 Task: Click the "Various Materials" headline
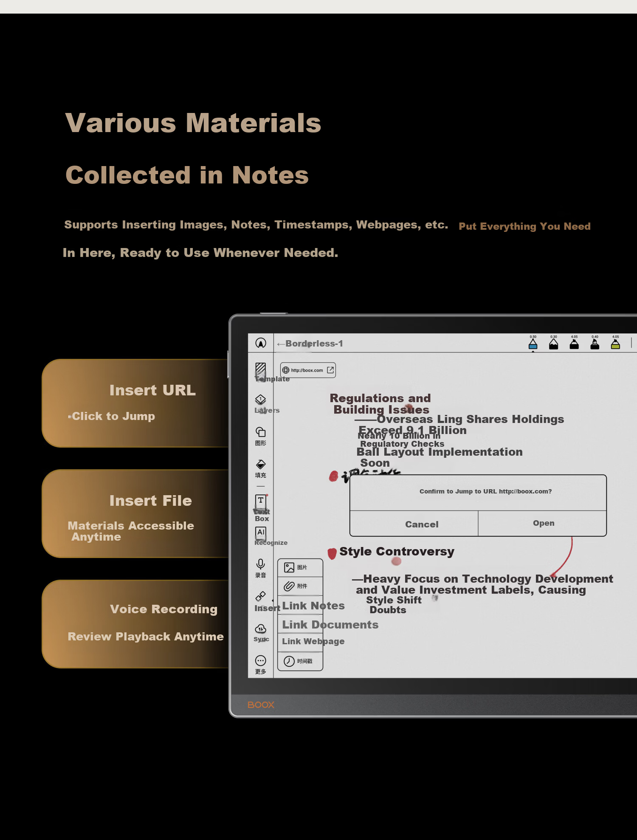pyautogui.click(x=193, y=123)
